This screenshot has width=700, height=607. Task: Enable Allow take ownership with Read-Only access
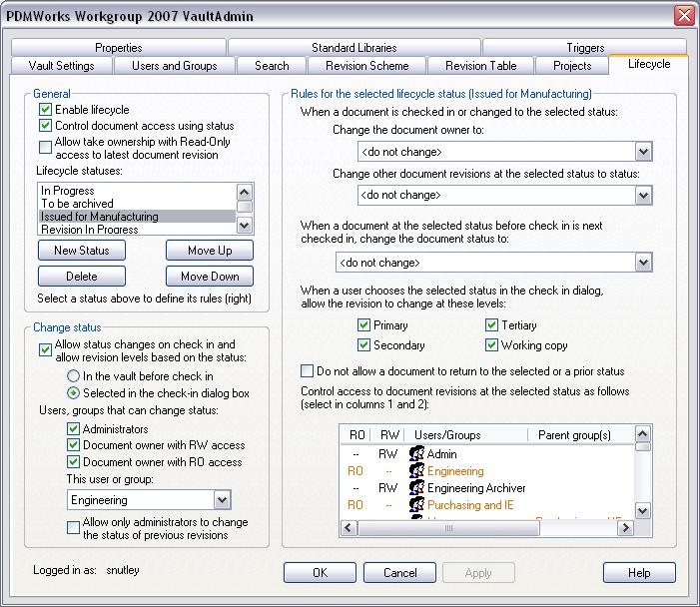(x=45, y=148)
